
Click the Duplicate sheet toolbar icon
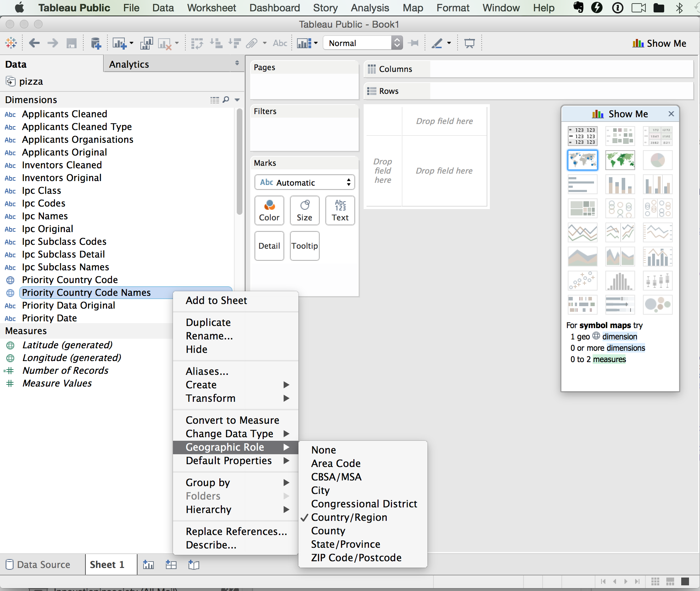tap(146, 43)
